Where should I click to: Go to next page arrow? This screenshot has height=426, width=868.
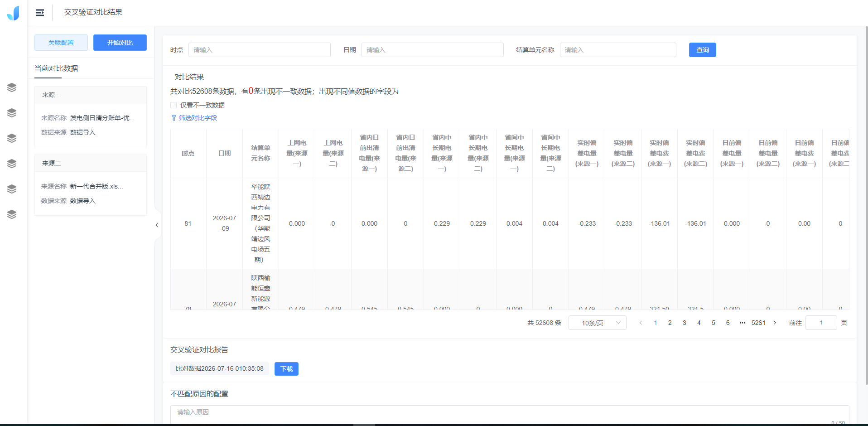(x=775, y=323)
